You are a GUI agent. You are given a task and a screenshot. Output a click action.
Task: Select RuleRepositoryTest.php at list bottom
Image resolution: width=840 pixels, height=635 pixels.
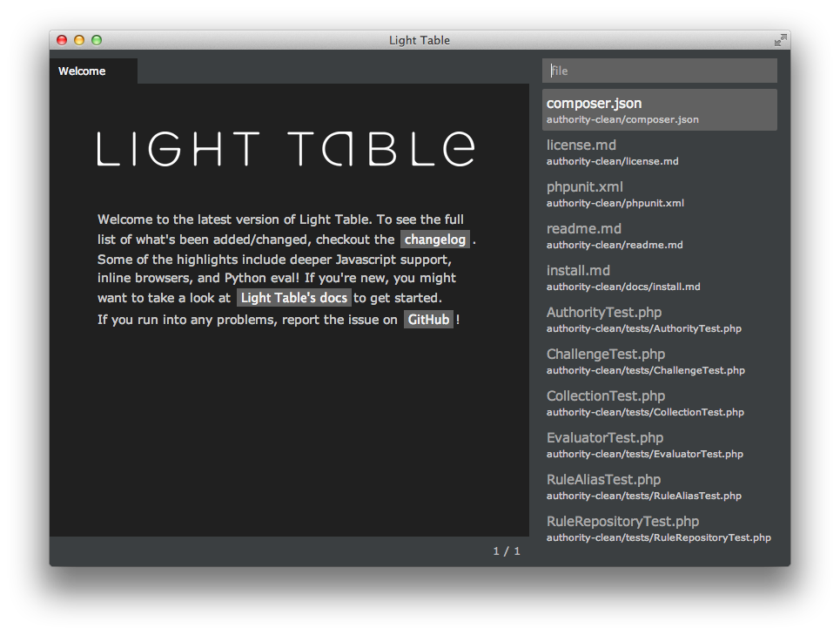659,528
